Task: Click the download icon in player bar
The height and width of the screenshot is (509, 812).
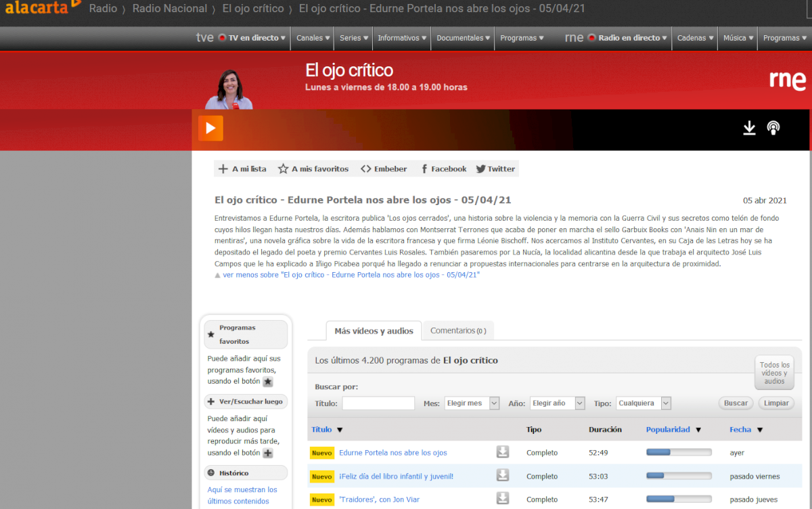Action: click(x=749, y=128)
